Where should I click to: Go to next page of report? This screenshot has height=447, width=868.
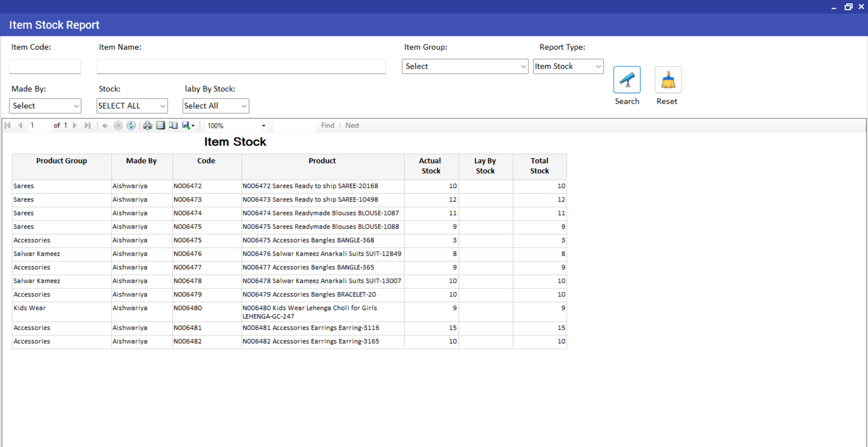(75, 126)
